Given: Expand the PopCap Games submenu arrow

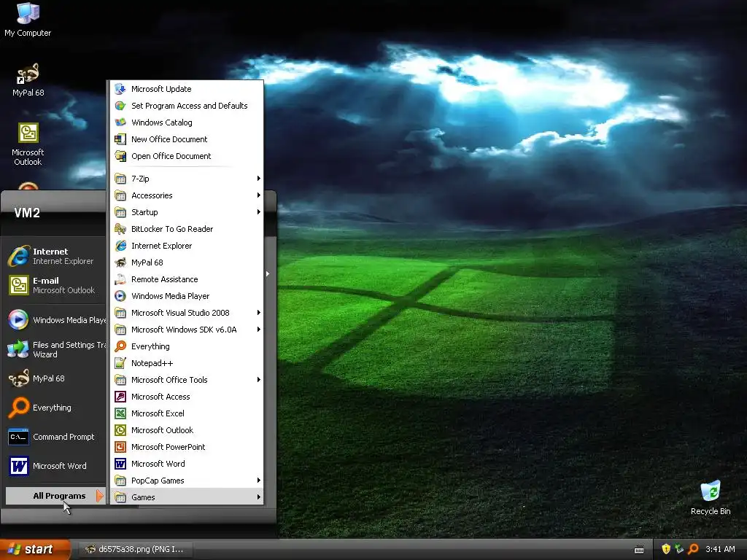Looking at the screenshot, I should click(259, 480).
